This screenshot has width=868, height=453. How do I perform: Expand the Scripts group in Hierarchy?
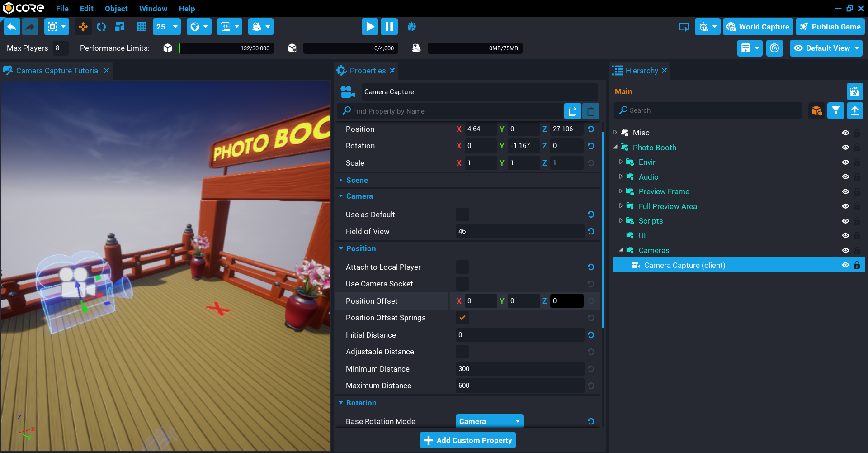(x=621, y=221)
